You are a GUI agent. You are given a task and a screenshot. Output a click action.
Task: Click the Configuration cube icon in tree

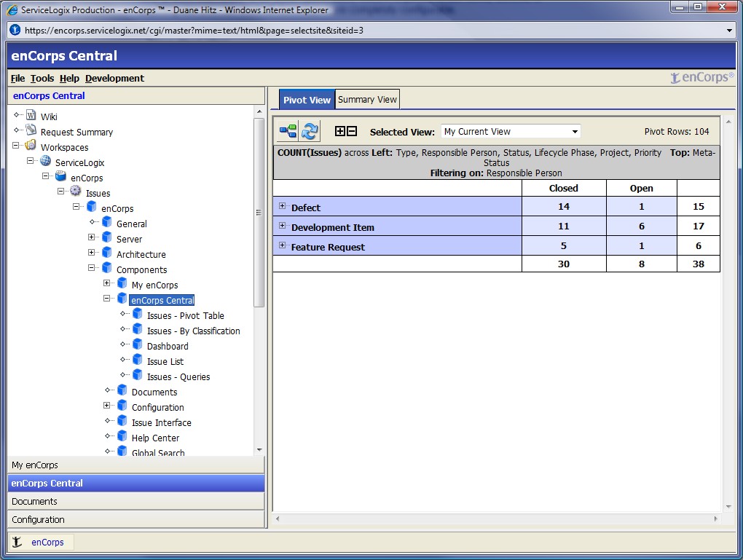coord(122,405)
